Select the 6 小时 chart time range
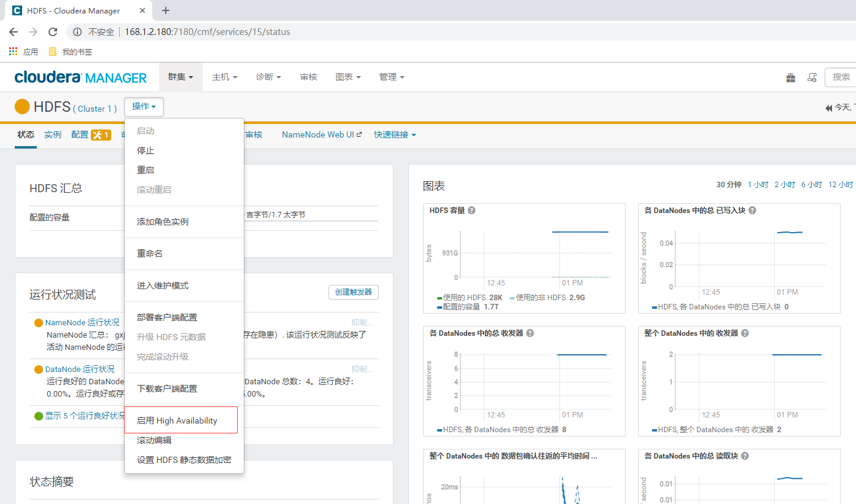Image resolution: width=856 pixels, height=504 pixels. tap(812, 185)
